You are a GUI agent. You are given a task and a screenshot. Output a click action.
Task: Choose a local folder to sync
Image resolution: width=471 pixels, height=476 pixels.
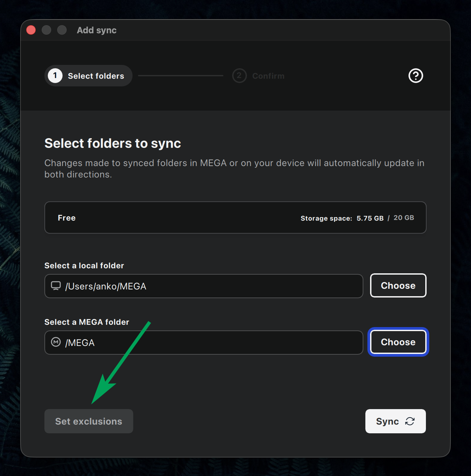[398, 285]
